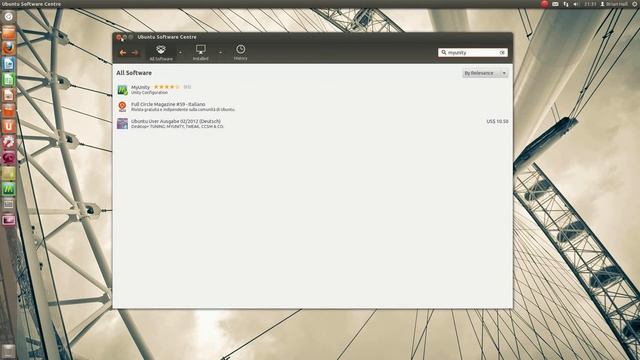
Task: Open the Dash home launcher icon
Action: tap(9, 17)
